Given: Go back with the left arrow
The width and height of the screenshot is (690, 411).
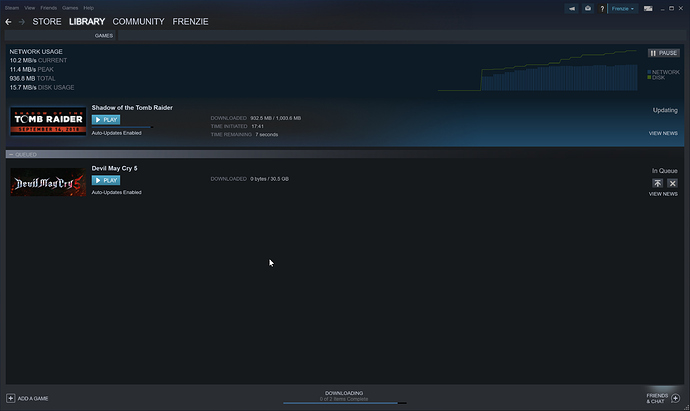Looking at the screenshot, I should pyautogui.click(x=8, y=22).
